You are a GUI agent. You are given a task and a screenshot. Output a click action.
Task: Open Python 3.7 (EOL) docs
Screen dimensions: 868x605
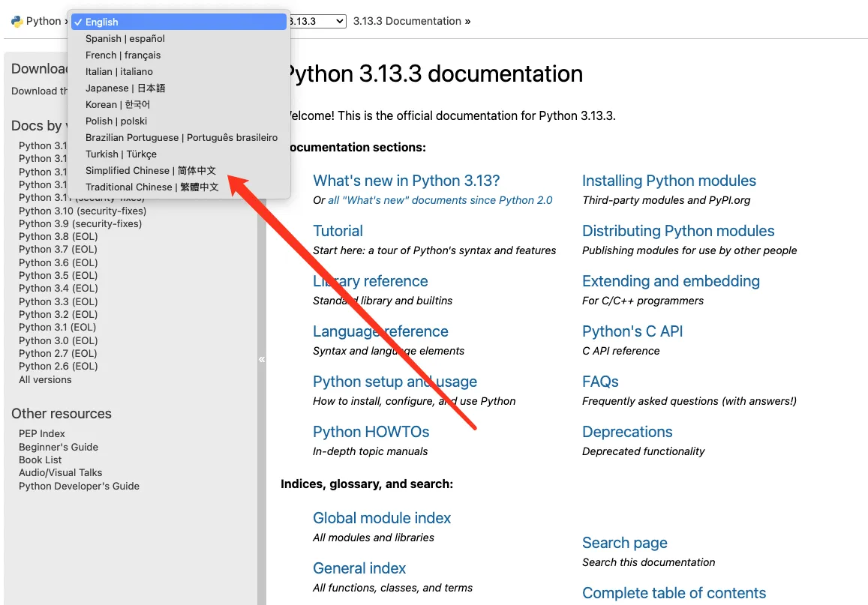click(58, 250)
